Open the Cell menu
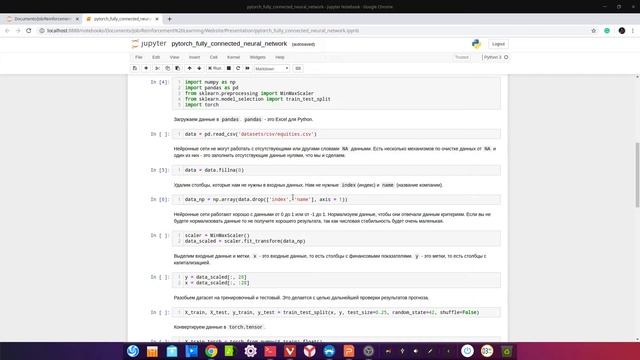Screen dimensions: 640x360 (x=213, y=57)
